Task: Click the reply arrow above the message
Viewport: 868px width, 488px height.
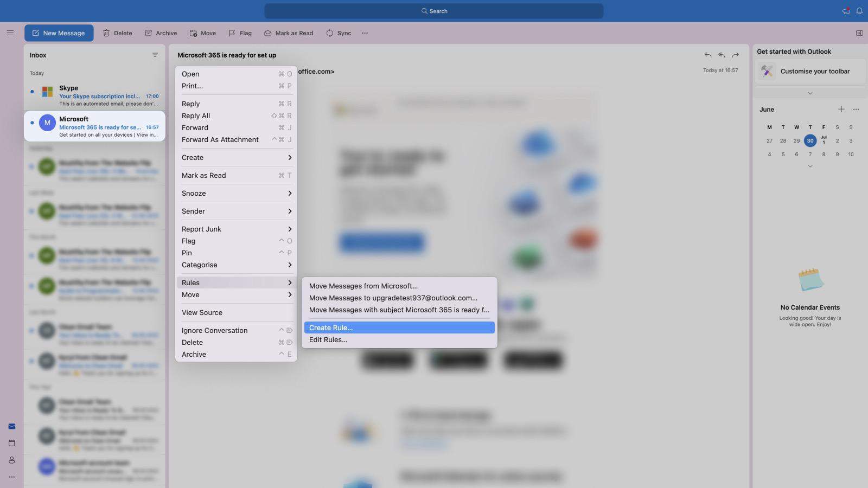Action: tap(707, 55)
